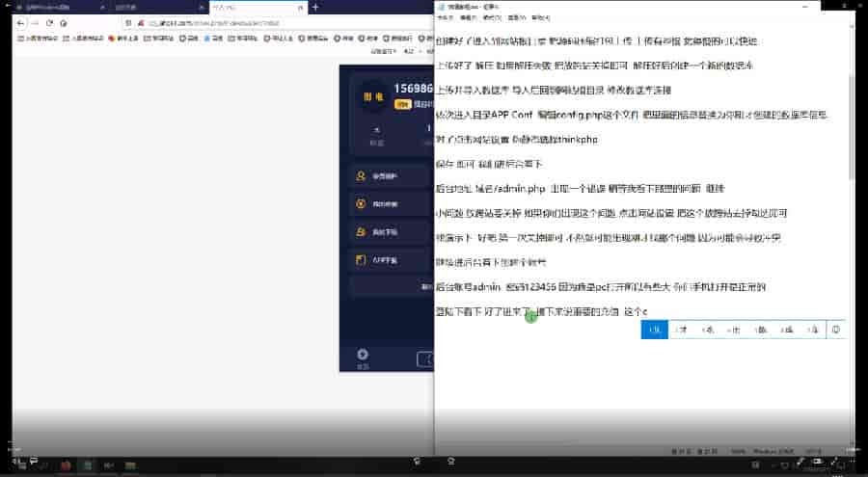Select IME candidate number 2

(x=682, y=330)
